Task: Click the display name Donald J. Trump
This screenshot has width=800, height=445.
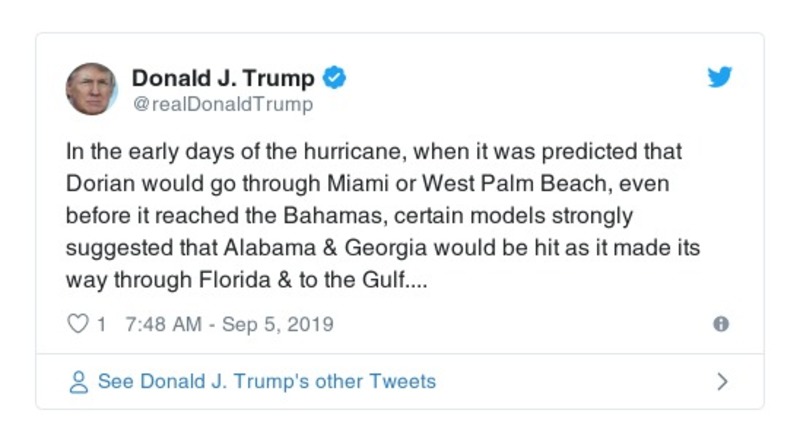Action: [x=223, y=78]
